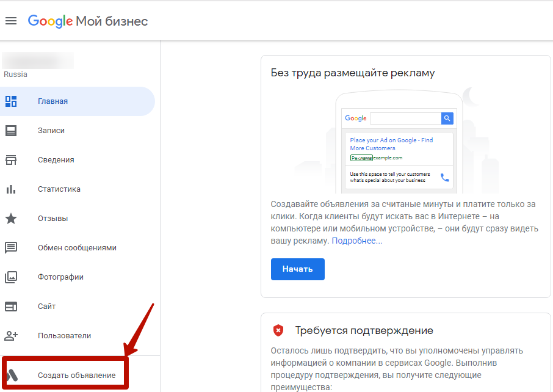Viewport: 553px width, 392px height.
Task: Click the Фотографии gallery icon
Action: tap(11, 277)
